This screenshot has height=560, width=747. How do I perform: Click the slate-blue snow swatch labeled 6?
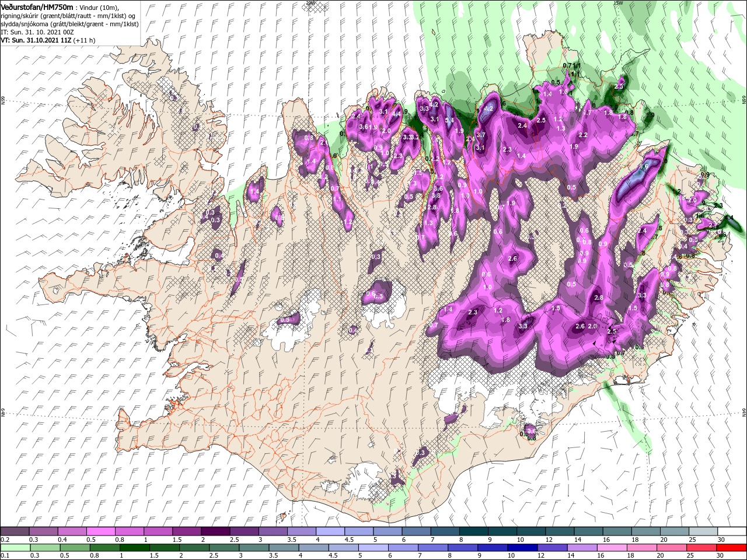click(x=415, y=531)
